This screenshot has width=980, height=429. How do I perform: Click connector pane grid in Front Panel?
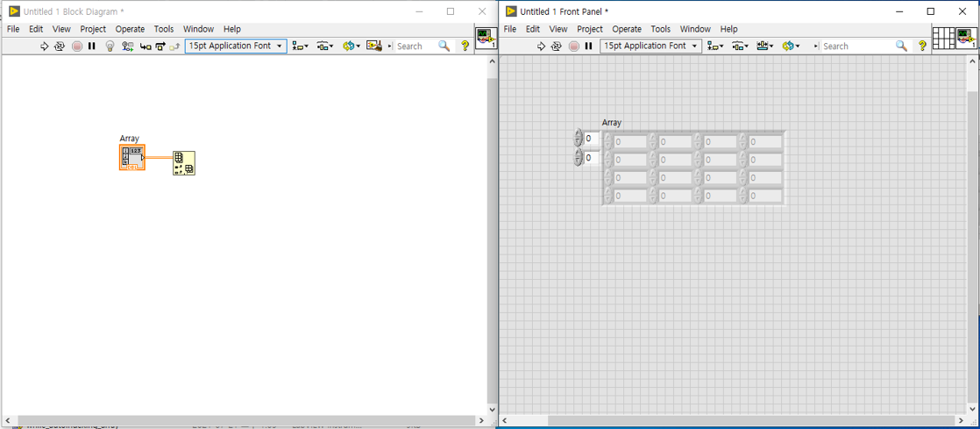point(942,38)
